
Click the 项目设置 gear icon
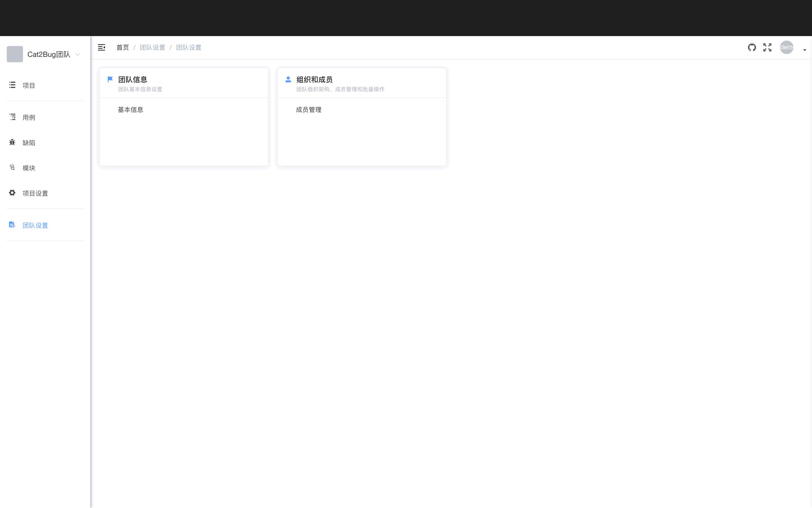click(x=12, y=192)
